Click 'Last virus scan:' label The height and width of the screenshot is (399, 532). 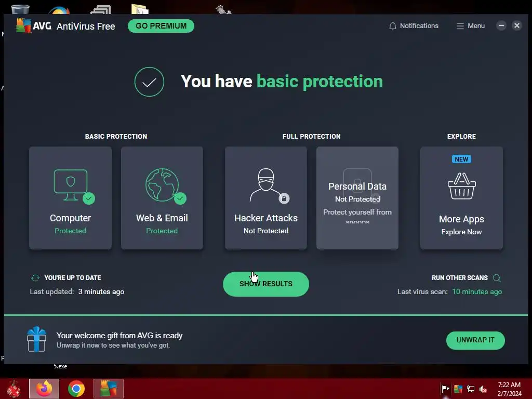coord(422,292)
